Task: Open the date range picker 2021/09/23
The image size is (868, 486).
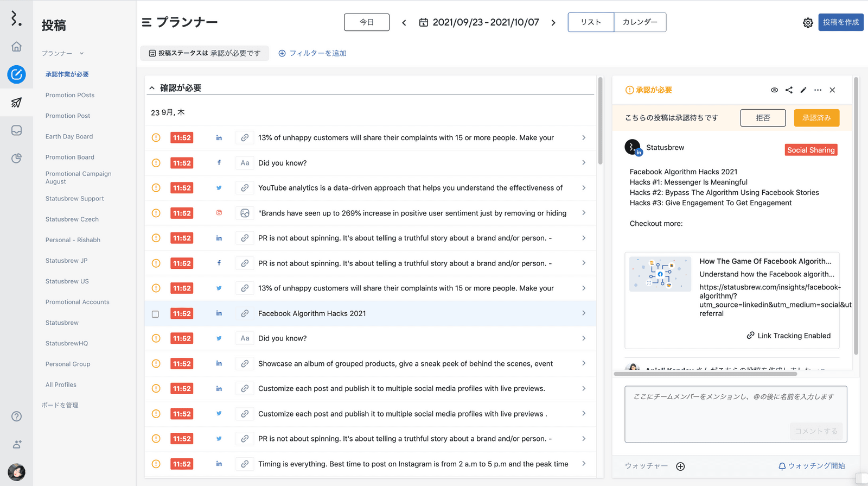Action: [x=479, y=22]
